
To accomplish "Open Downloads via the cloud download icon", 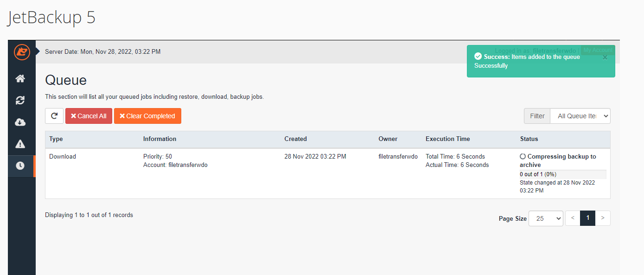I will [x=20, y=122].
